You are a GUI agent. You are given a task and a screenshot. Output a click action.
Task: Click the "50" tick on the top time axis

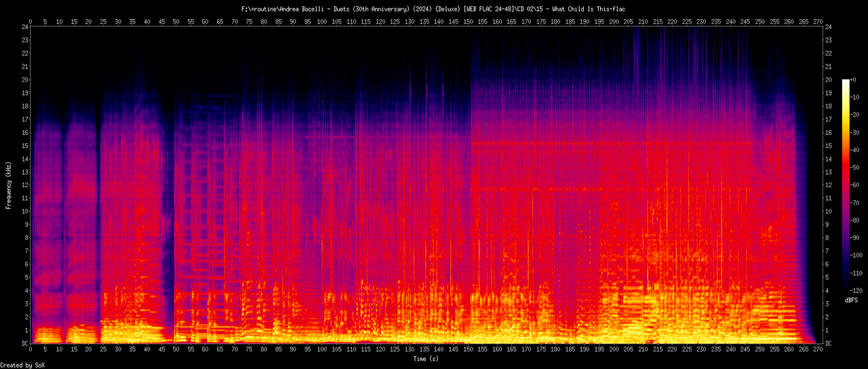(176, 22)
